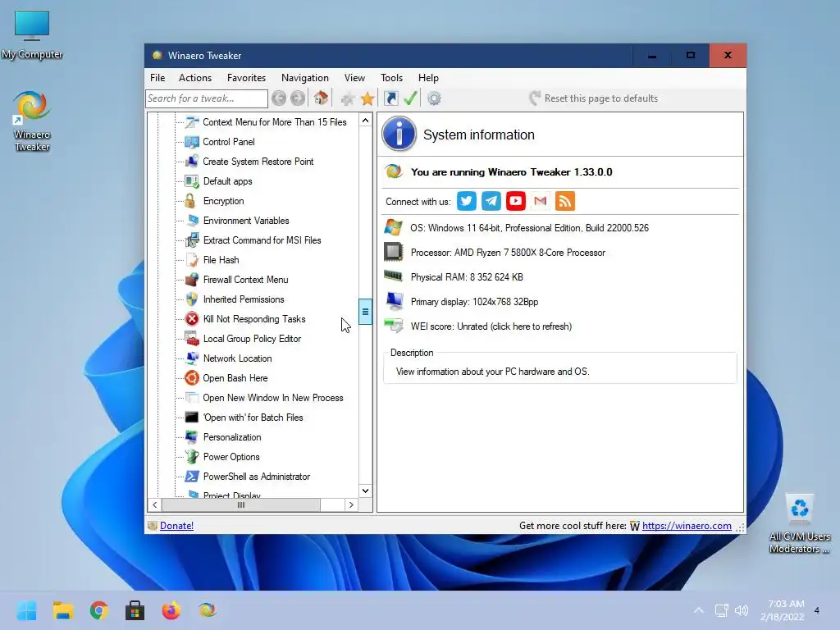Screen dimensions: 840x630
Task: Open the Telegram link icon
Action: [491, 201]
